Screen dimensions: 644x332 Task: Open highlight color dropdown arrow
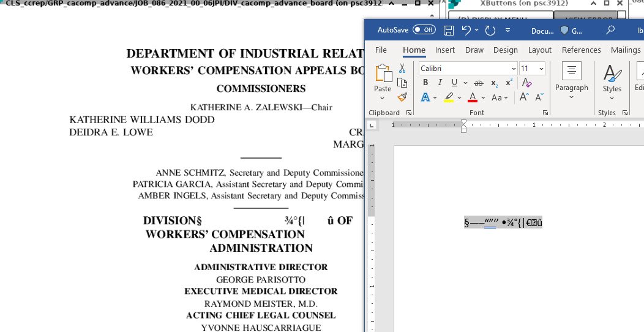tap(459, 98)
